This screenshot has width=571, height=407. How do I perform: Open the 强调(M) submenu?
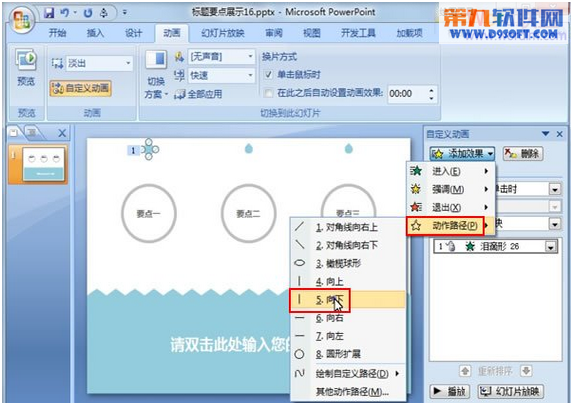(450, 189)
